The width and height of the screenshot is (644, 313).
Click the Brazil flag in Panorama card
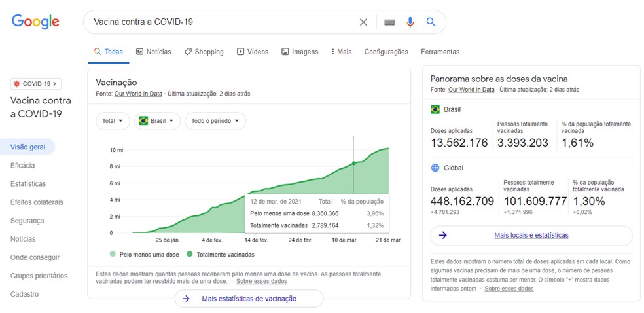pos(435,109)
